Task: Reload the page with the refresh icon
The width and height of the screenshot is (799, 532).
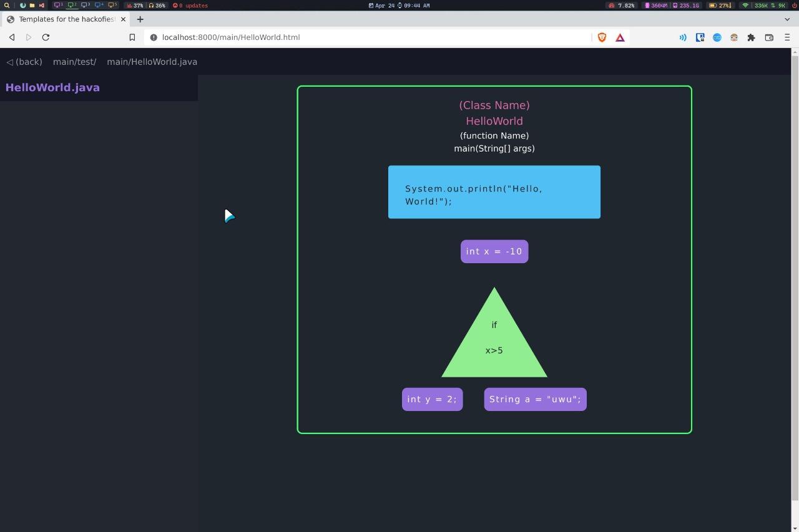Action: [x=46, y=37]
